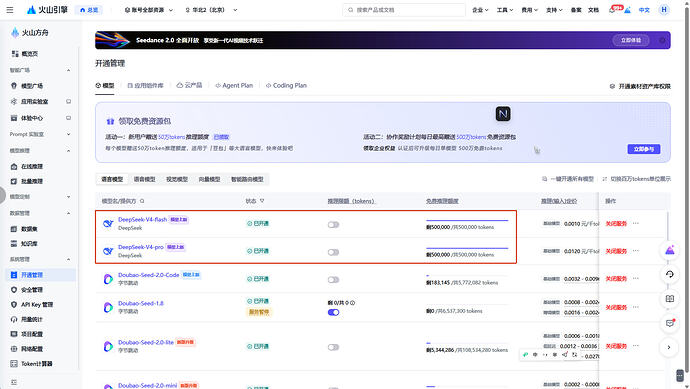Select the 智能路由模型 category tab
Viewport: 690px width, 389px height.
(x=247, y=179)
